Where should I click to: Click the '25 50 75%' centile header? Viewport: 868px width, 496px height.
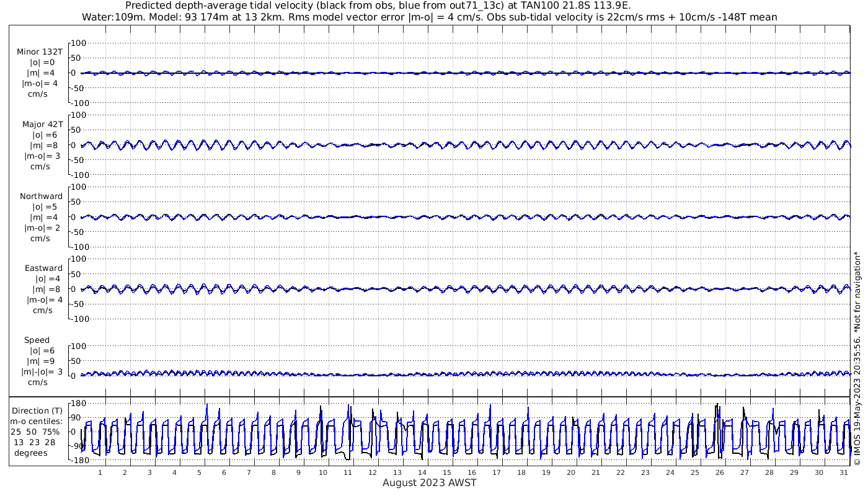click(x=35, y=432)
